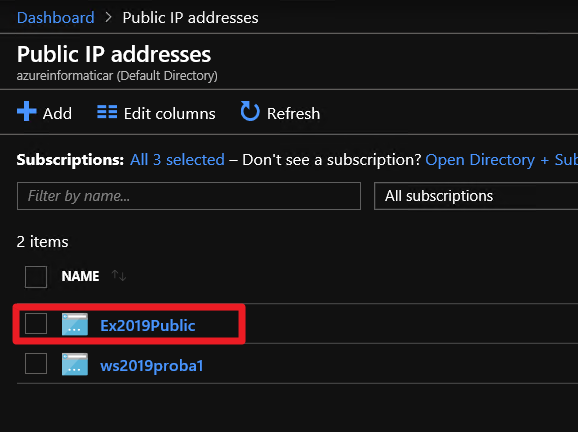Viewport: 578px width, 432px height.
Task: Click the ws2019proba1 resource icon
Action: pyautogui.click(x=75, y=364)
